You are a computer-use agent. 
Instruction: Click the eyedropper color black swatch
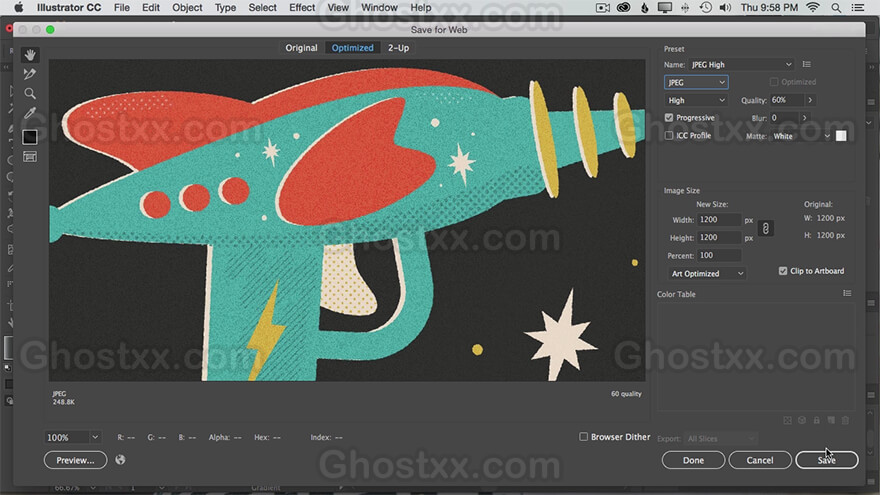click(x=30, y=137)
